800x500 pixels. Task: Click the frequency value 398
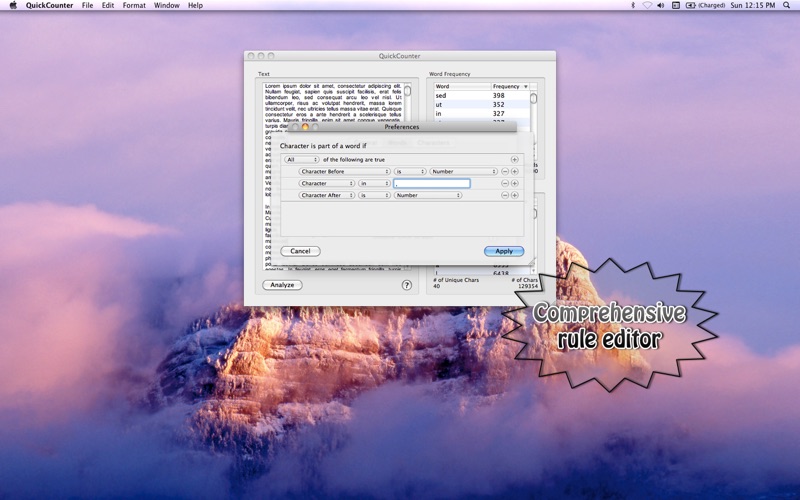pyautogui.click(x=498, y=95)
